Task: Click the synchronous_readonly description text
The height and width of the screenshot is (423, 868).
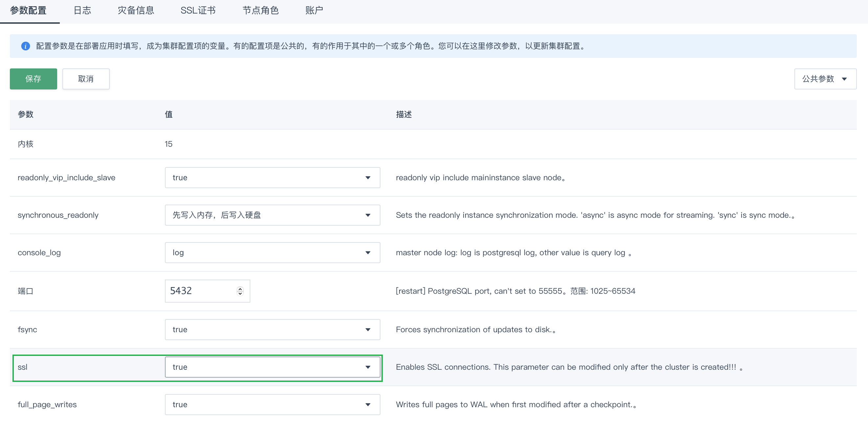Action: click(x=595, y=215)
